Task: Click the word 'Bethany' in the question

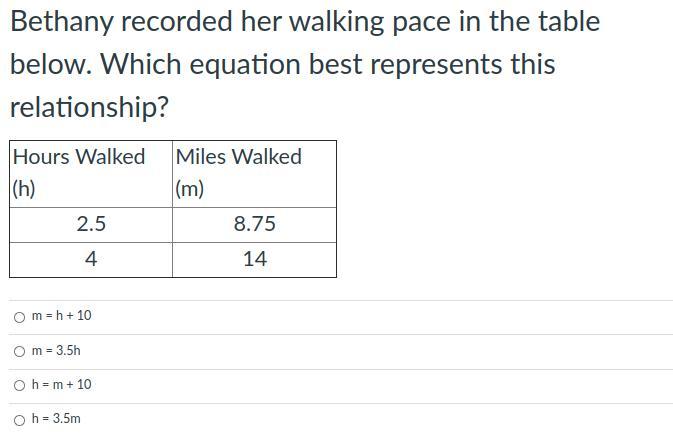Action: (x=64, y=22)
